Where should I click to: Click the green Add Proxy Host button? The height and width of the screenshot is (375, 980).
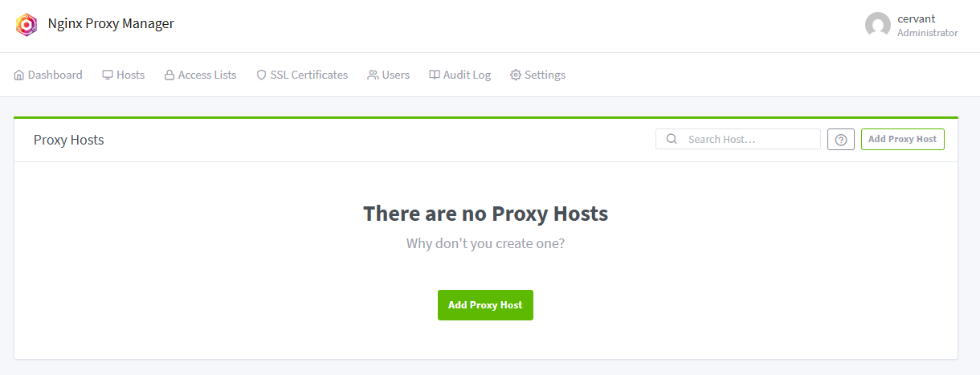[485, 305]
